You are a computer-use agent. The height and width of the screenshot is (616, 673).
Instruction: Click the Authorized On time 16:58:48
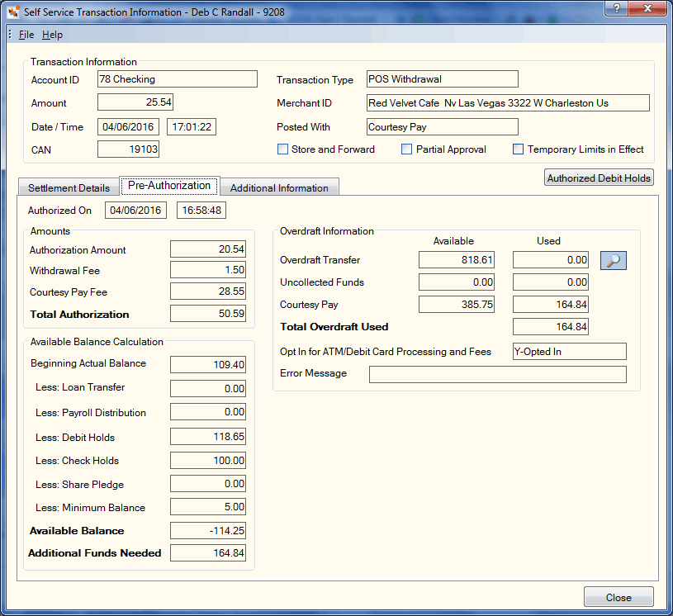click(201, 211)
